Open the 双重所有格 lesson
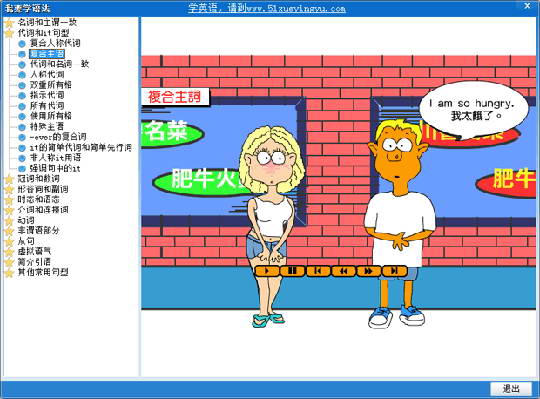Viewport: 540px width, 399px height. point(51,85)
